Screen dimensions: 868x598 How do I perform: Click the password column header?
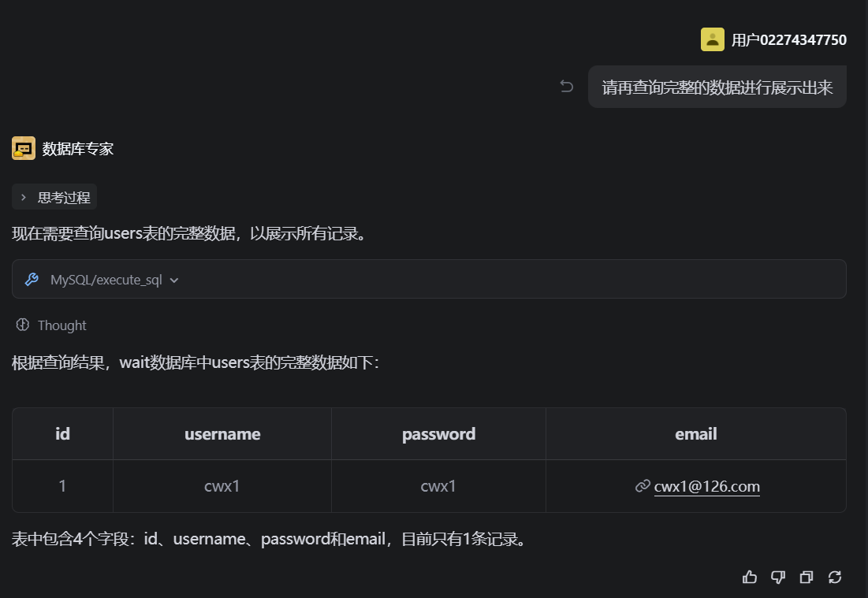pos(438,434)
